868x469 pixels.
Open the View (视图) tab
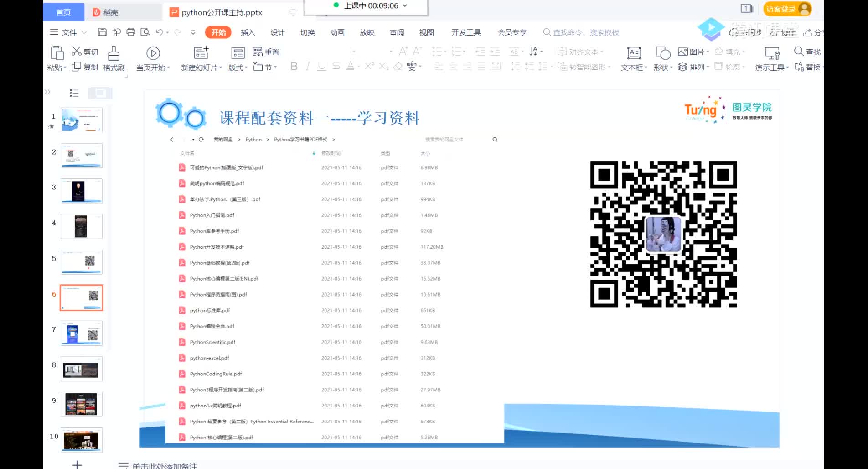pos(426,32)
